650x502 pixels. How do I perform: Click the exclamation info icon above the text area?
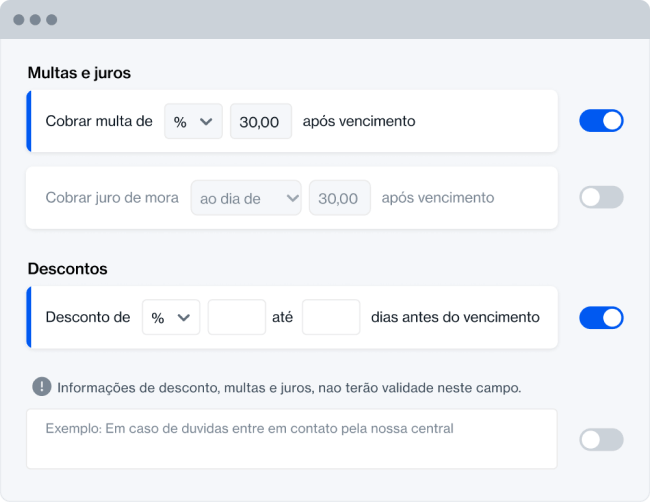(42, 386)
